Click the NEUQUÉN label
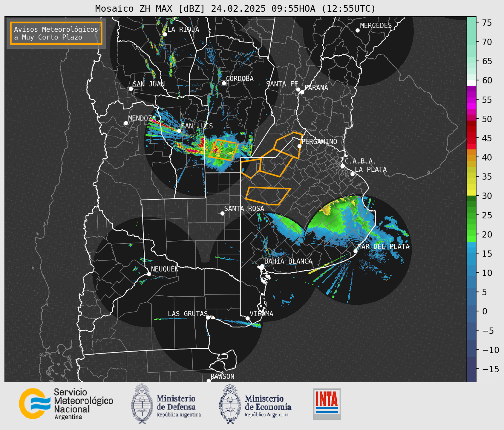This screenshot has height=430, width=504. [165, 269]
